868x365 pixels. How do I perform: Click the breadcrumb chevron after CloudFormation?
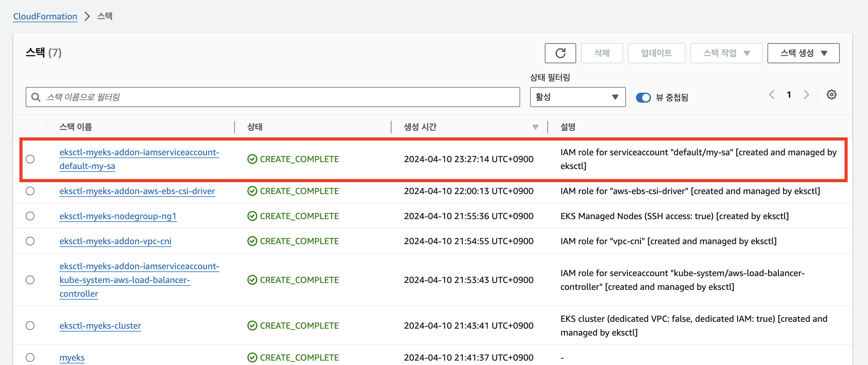(x=87, y=16)
